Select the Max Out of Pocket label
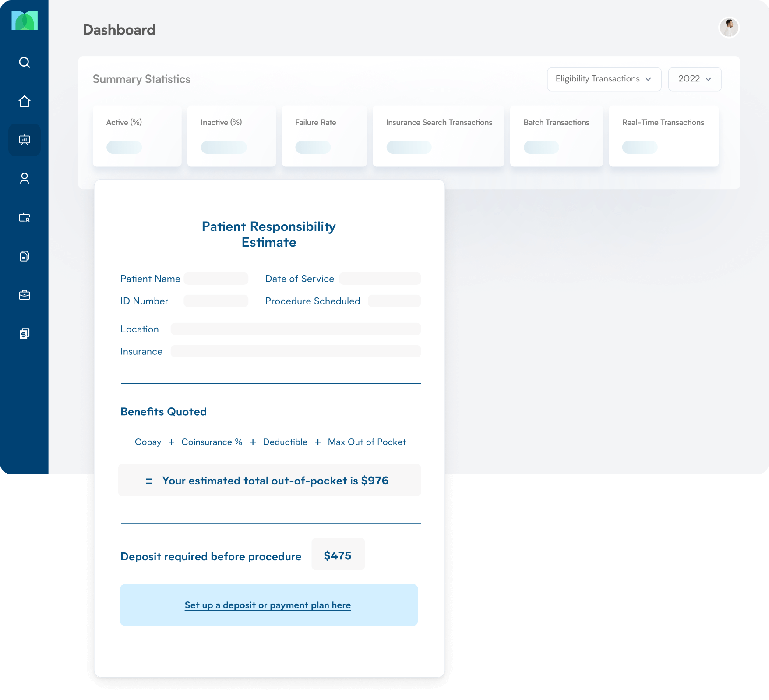The height and width of the screenshot is (700, 769). click(x=367, y=442)
